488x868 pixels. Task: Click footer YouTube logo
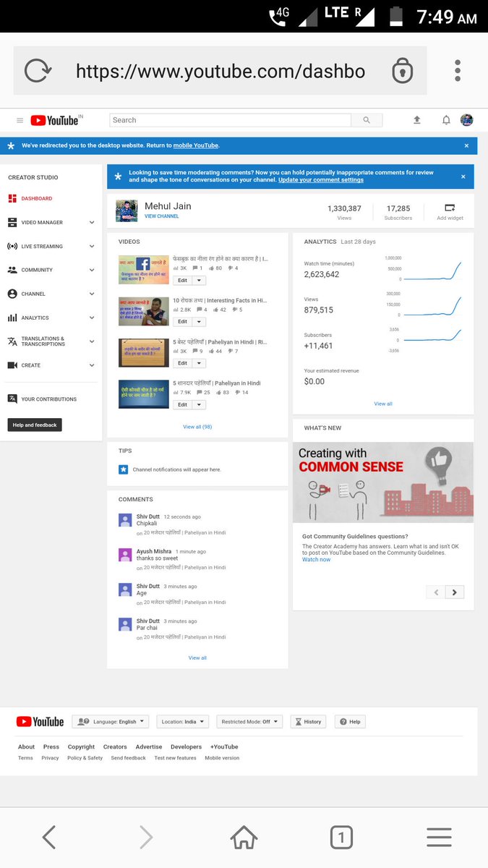[x=40, y=721]
